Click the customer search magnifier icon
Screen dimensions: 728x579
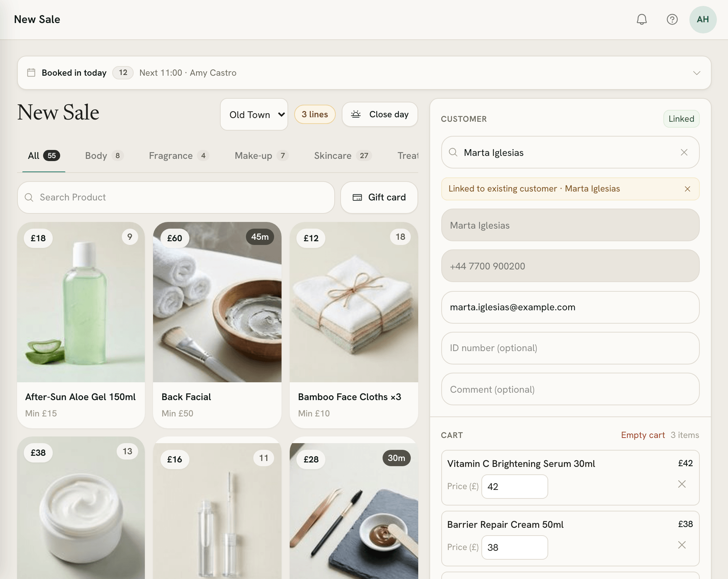pos(453,153)
